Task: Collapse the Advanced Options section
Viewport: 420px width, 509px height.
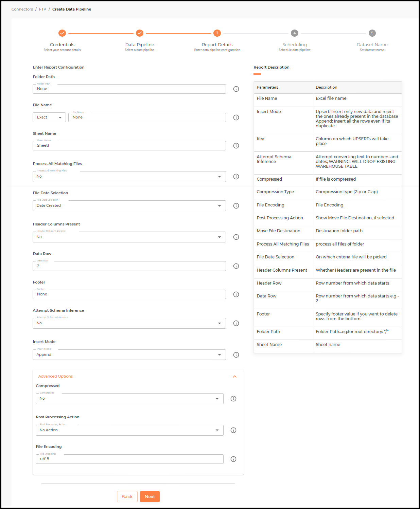Action: (x=234, y=377)
